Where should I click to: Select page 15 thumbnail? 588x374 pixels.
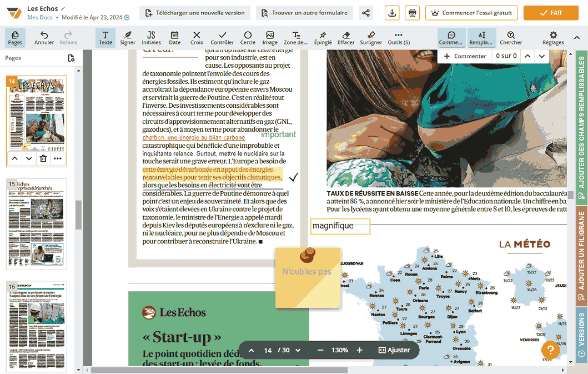pos(37,224)
